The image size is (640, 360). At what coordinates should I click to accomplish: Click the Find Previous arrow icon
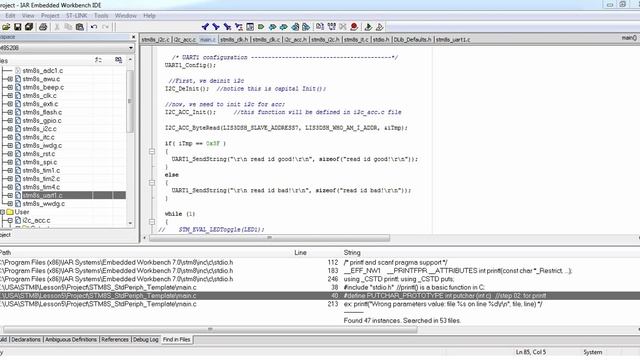tap(205, 27)
